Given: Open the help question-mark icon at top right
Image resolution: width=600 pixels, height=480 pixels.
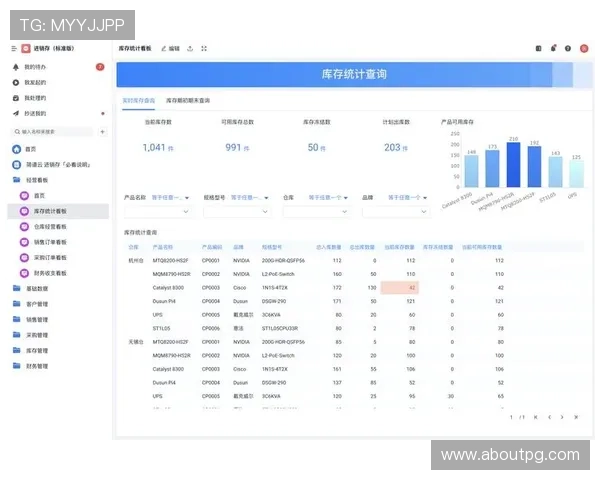Looking at the screenshot, I should point(568,48).
